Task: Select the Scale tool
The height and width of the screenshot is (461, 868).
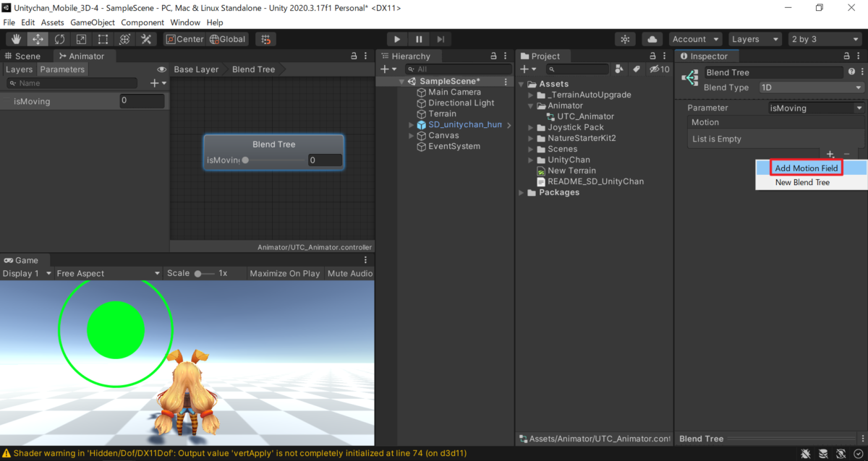Action: (x=81, y=39)
